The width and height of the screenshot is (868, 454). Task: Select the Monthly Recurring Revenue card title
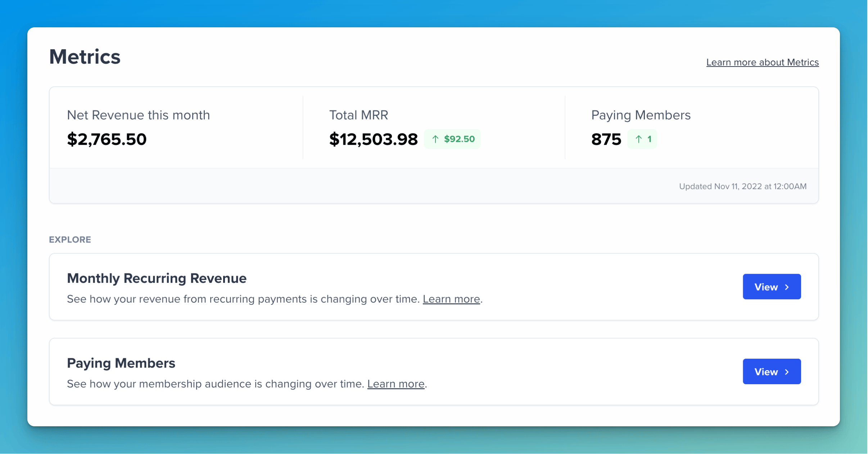pyautogui.click(x=157, y=278)
